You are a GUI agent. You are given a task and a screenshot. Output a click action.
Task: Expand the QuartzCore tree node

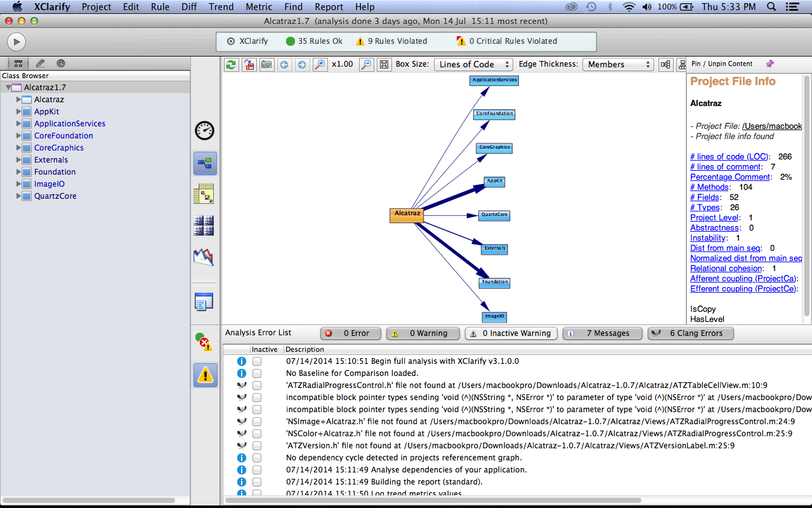[18, 196]
